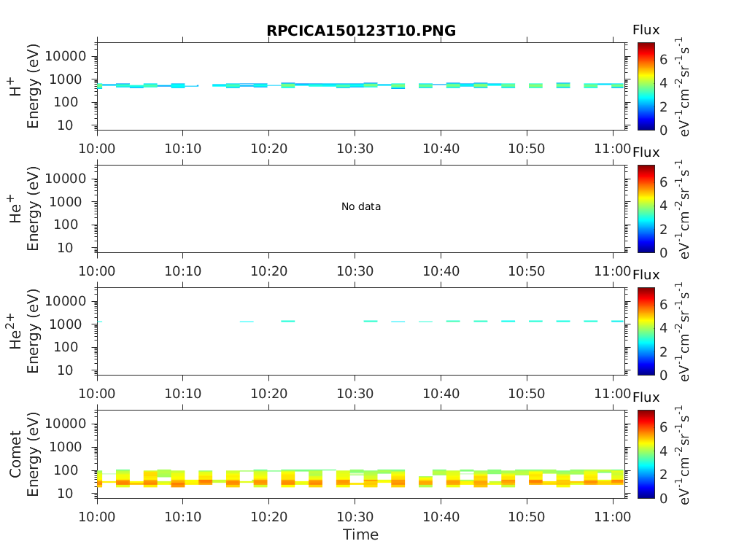Click the He+ Energy (eV) axis label
The height and width of the screenshot is (560, 747).
32,209
